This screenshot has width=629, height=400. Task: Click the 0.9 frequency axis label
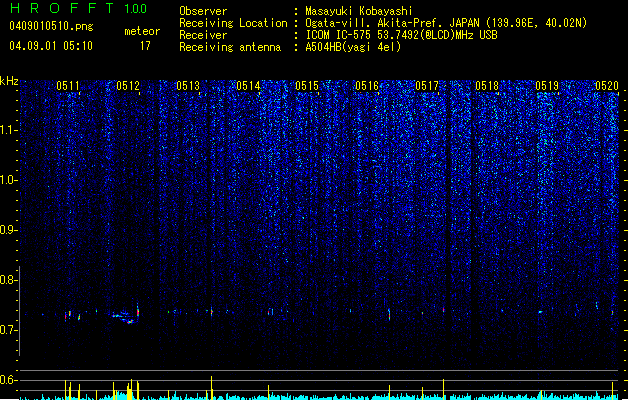[x=8, y=230]
